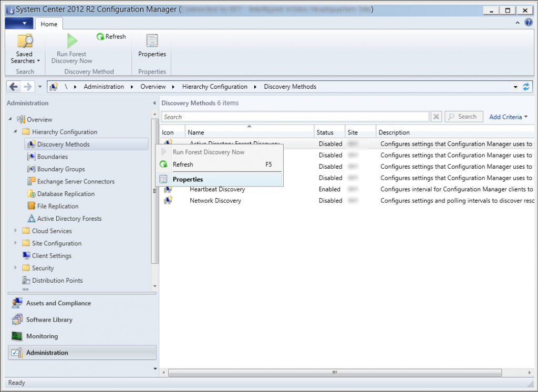The image size is (538, 392).
Task: Switch to the Home ribbon tab
Action: pyautogui.click(x=48, y=23)
